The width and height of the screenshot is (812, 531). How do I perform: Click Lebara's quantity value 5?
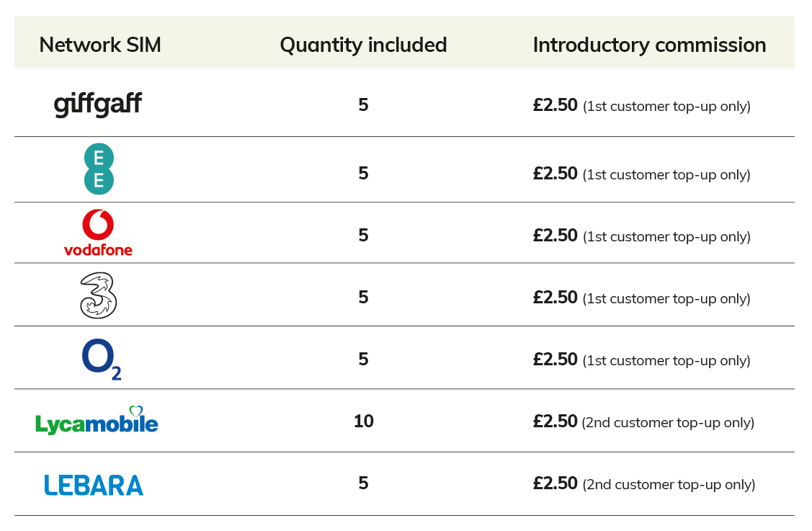[364, 483]
